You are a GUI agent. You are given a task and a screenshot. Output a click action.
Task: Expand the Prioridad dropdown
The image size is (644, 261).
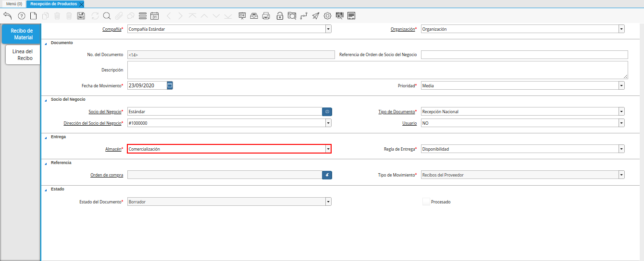pyautogui.click(x=621, y=85)
